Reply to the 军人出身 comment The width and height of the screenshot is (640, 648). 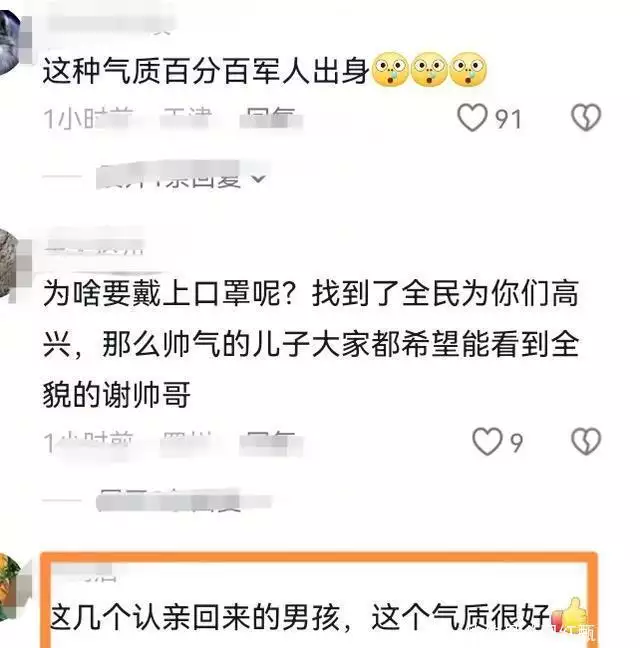271,119
